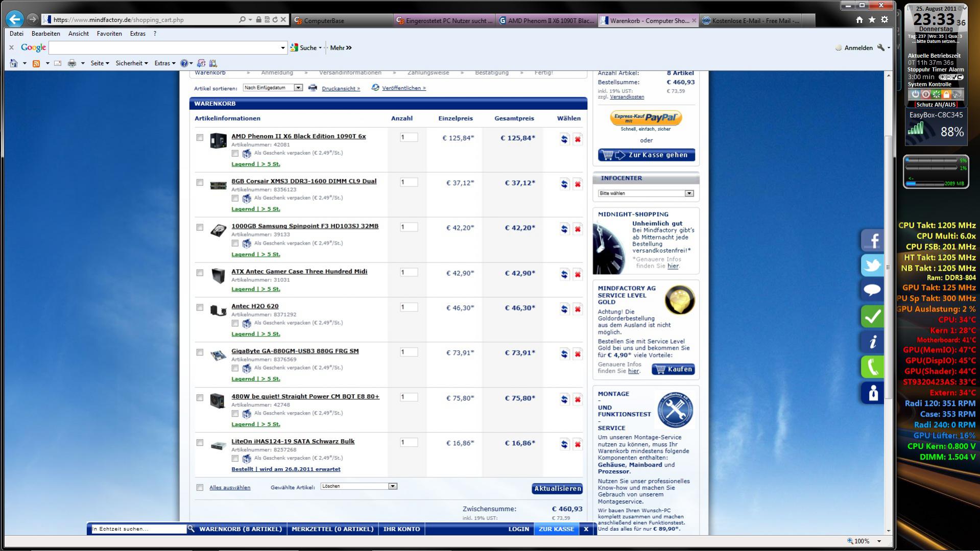980x551 pixels.
Task: Expand the Infocenter Bitte wählen dropdown
Action: tap(646, 194)
